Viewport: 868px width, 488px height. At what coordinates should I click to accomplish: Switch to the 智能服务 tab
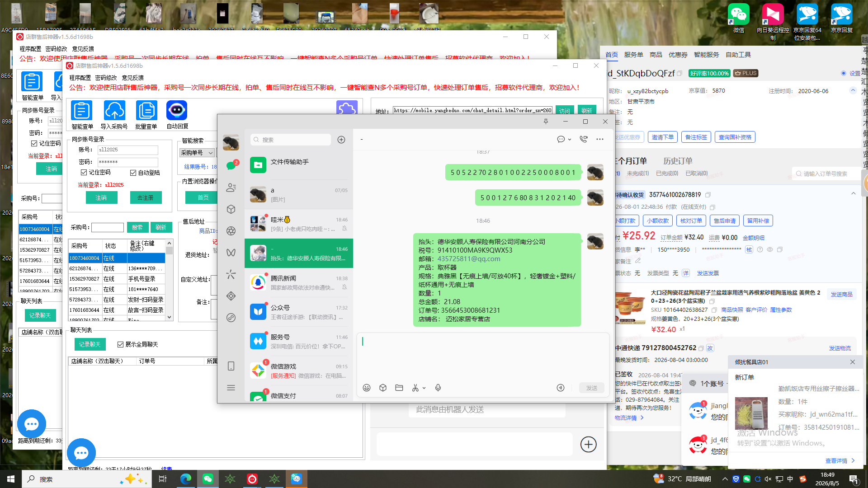click(706, 55)
